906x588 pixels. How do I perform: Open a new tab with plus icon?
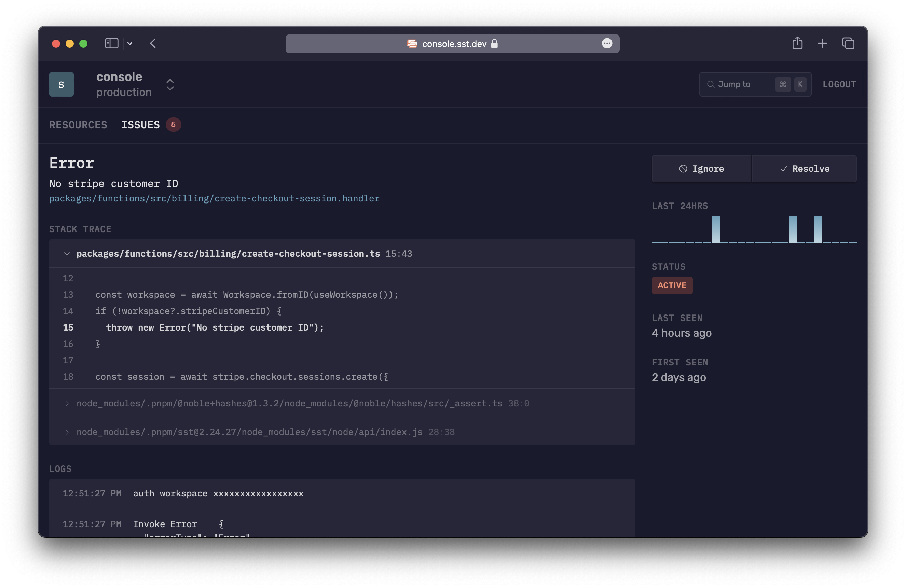pyautogui.click(x=822, y=43)
